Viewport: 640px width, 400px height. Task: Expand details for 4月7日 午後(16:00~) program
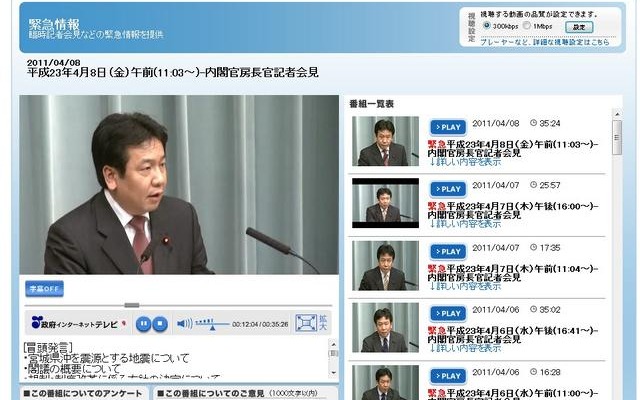(465, 224)
